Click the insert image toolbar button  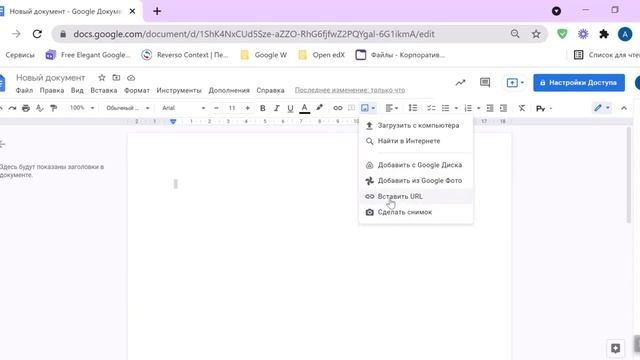click(365, 108)
